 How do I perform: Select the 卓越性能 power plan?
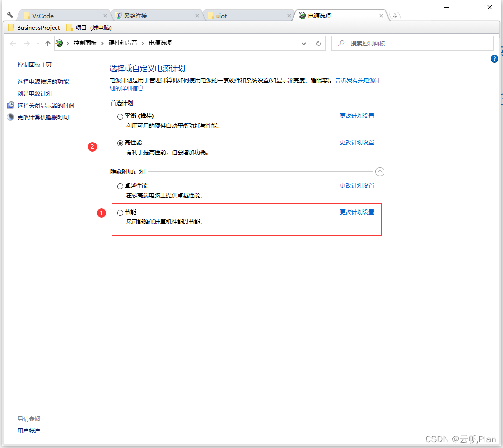coord(120,186)
